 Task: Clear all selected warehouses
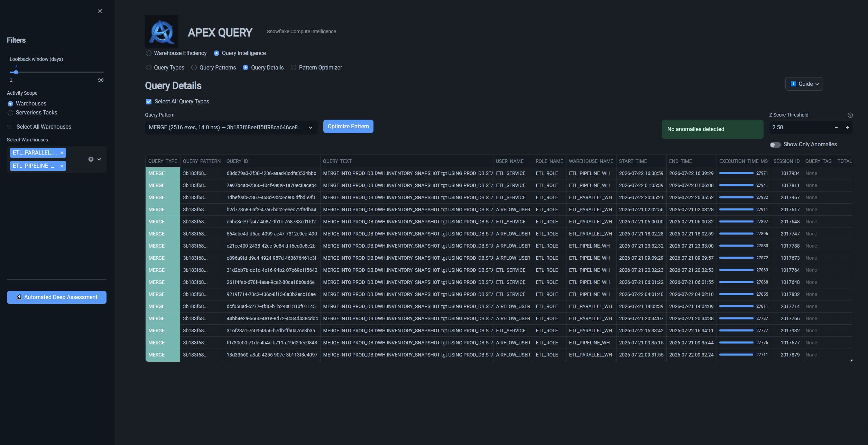(91, 159)
